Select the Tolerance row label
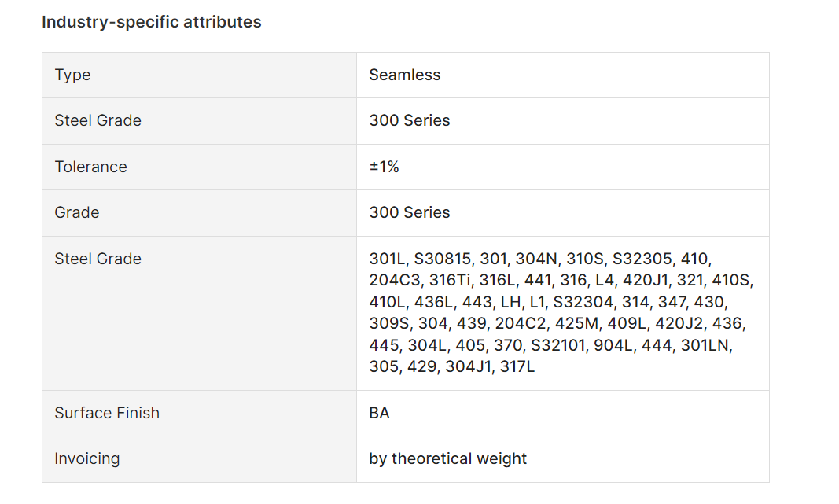This screenshot has height=504, width=839. pos(90,167)
